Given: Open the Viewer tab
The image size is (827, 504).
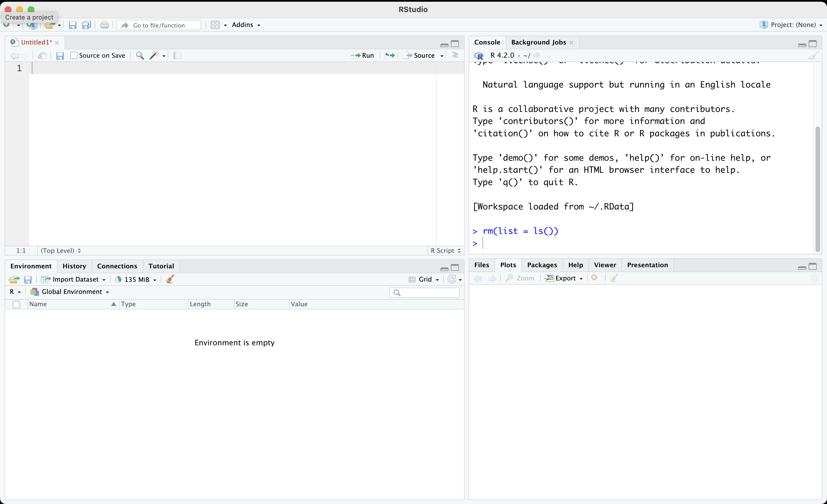Looking at the screenshot, I should click(605, 265).
